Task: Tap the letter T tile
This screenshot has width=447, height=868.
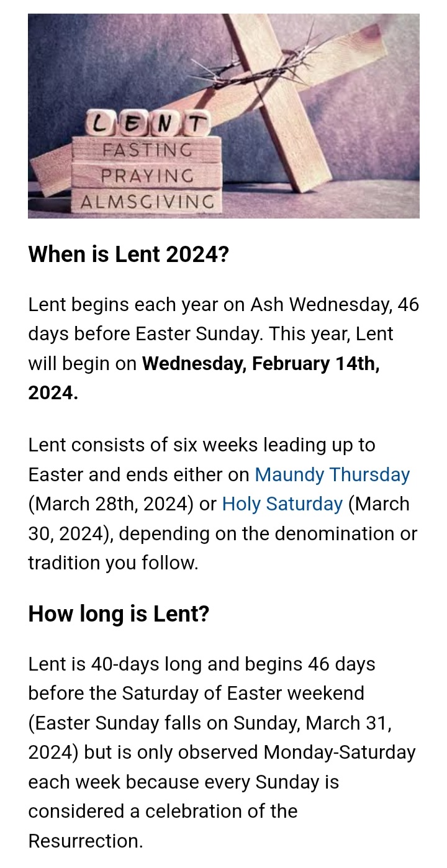Action: pos(195,125)
